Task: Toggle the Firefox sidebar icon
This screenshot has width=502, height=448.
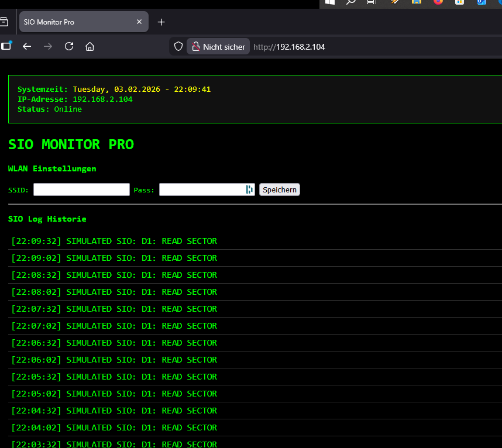Action: [6, 46]
